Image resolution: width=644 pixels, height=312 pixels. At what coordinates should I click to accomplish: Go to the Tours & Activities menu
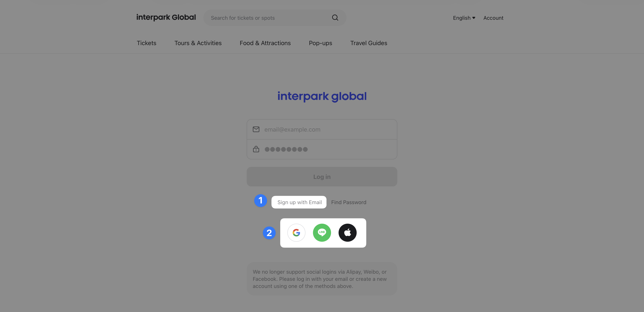coord(198,43)
